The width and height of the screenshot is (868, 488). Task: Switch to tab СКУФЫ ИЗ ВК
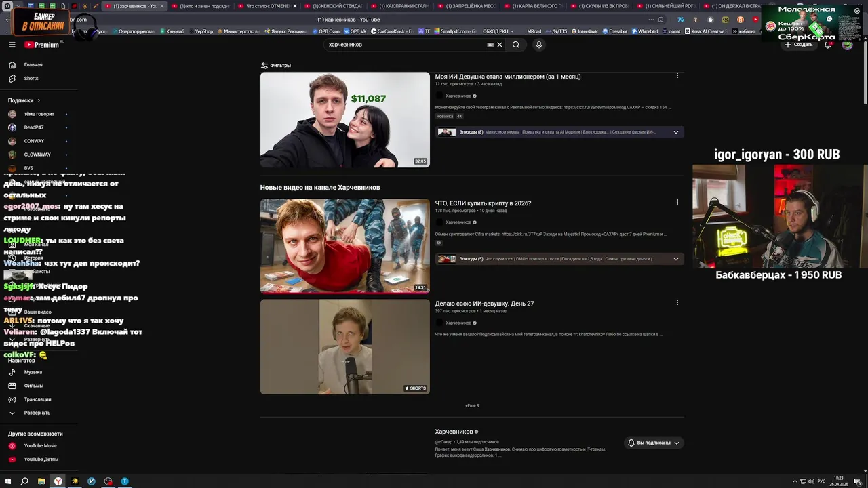599,6
